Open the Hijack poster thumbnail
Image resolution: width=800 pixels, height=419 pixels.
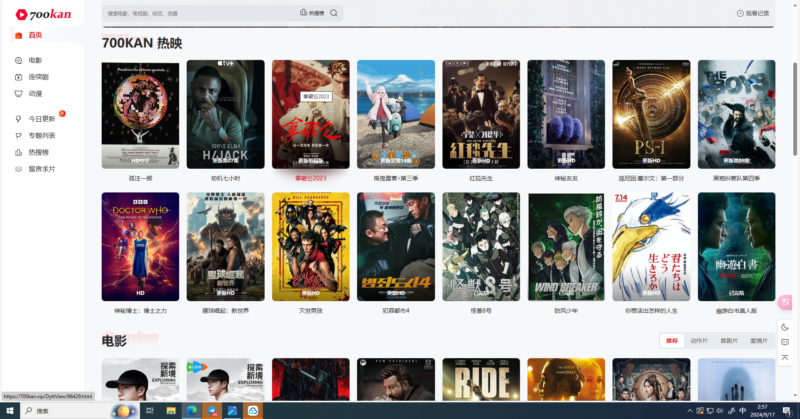(x=225, y=114)
